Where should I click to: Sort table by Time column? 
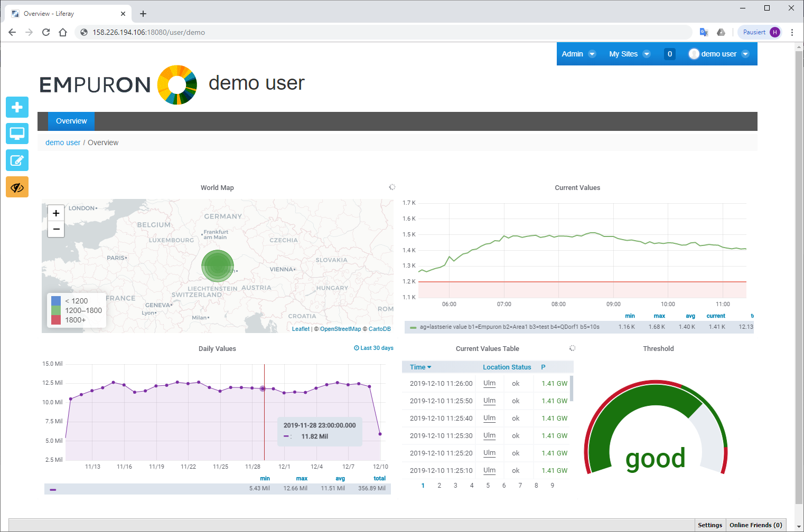pos(420,367)
